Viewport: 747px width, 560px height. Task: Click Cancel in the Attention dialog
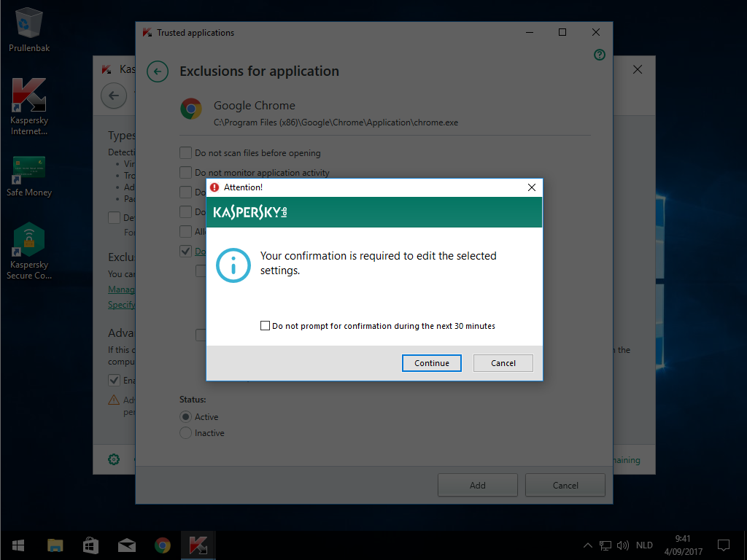[x=503, y=363]
